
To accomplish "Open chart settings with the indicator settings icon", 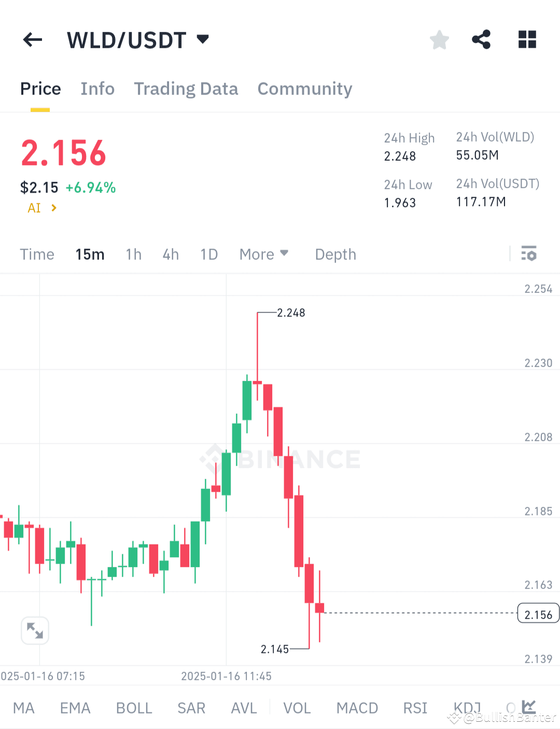I will point(530,254).
